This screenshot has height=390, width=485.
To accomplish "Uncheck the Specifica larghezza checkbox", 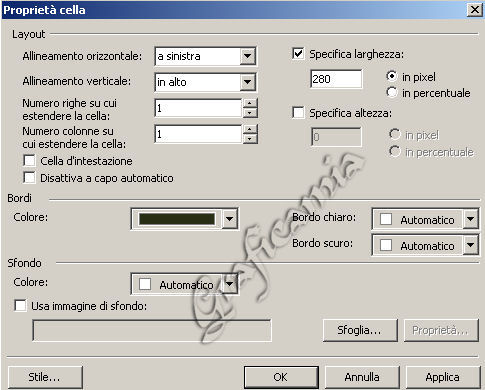I will click(298, 54).
